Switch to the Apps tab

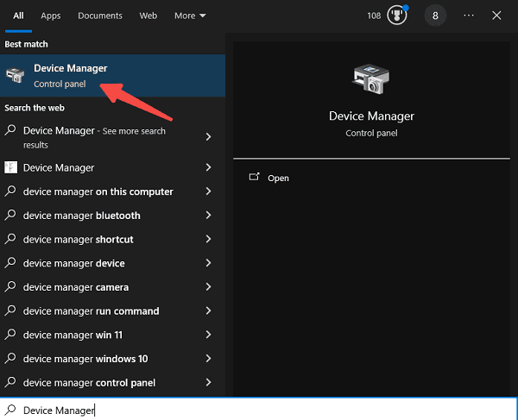click(x=51, y=16)
